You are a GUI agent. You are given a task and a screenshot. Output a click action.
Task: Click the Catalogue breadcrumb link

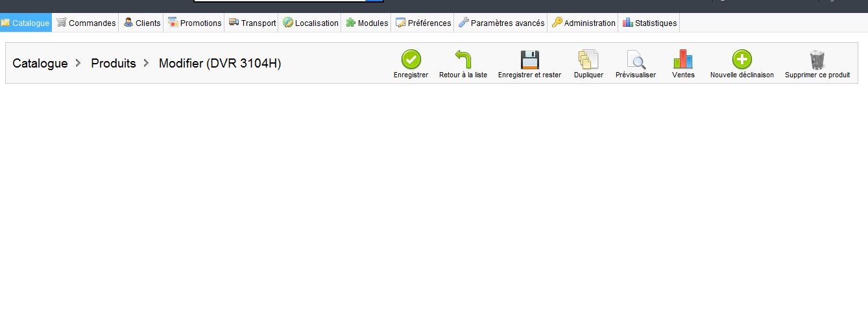click(40, 63)
